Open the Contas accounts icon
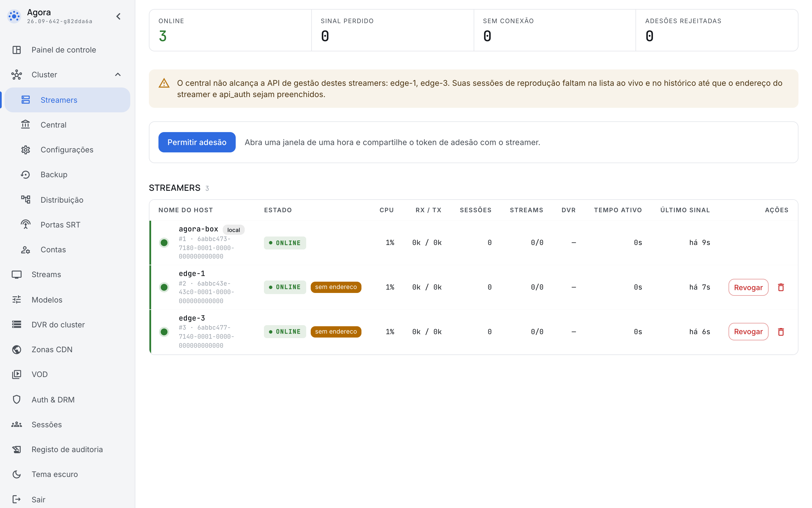Image resolution: width=812 pixels, height=508 pixels. (x=25, y=250)
